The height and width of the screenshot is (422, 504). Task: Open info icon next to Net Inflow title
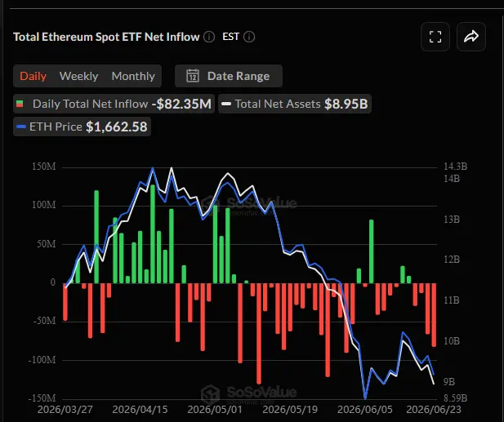pos(209,37)
